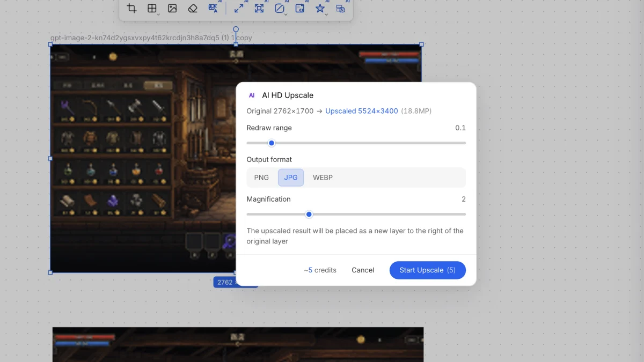Click the AI layer separation icon

coord(340,8)
